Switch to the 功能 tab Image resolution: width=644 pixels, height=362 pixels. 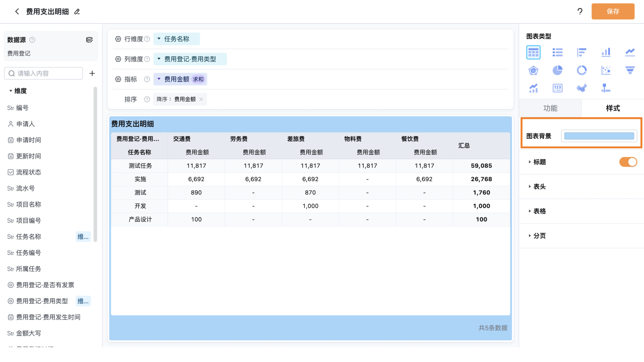tap(550, 108)
